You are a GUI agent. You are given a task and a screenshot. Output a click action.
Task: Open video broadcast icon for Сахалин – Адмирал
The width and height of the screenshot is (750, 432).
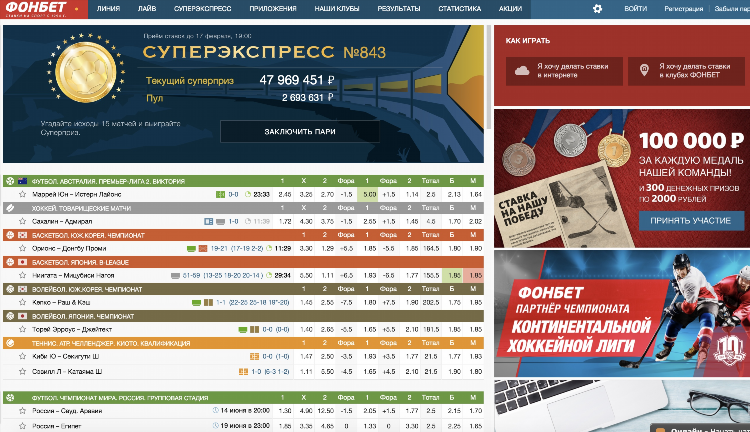221,222
